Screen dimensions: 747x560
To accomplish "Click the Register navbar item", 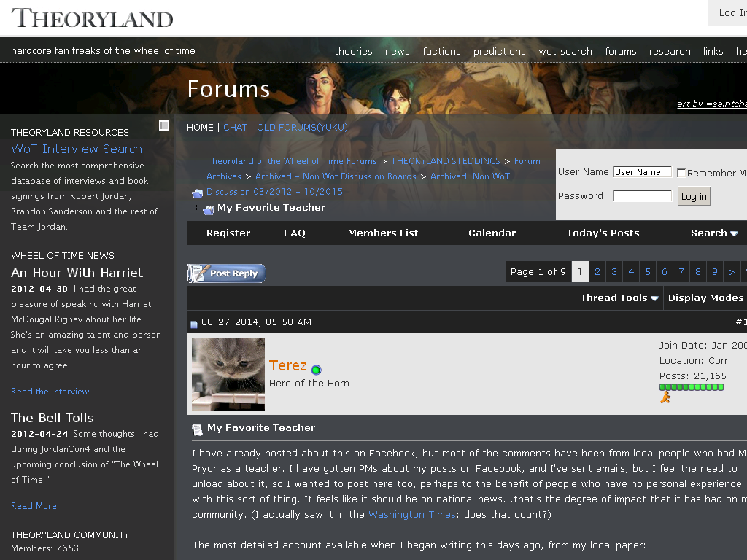I will pyautogui.click(x=228, y=233).
